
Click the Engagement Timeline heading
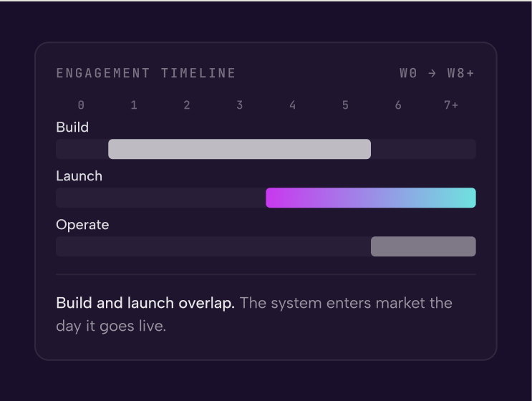click(146, 73)
